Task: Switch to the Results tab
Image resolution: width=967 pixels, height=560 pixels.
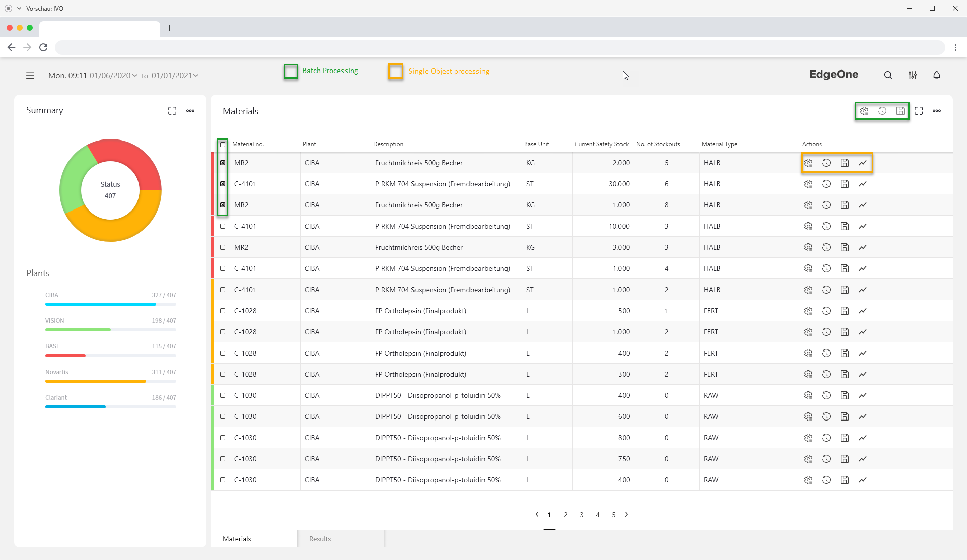Action: click(x=320, y=539)
